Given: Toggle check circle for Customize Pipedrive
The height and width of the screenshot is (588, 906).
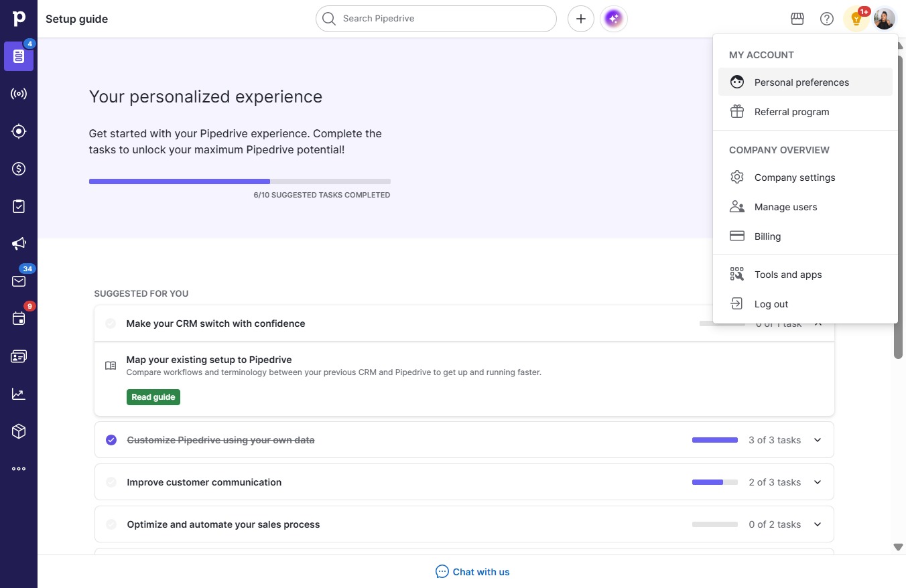Looking at the screenshot, I should (x=111, y=440).
